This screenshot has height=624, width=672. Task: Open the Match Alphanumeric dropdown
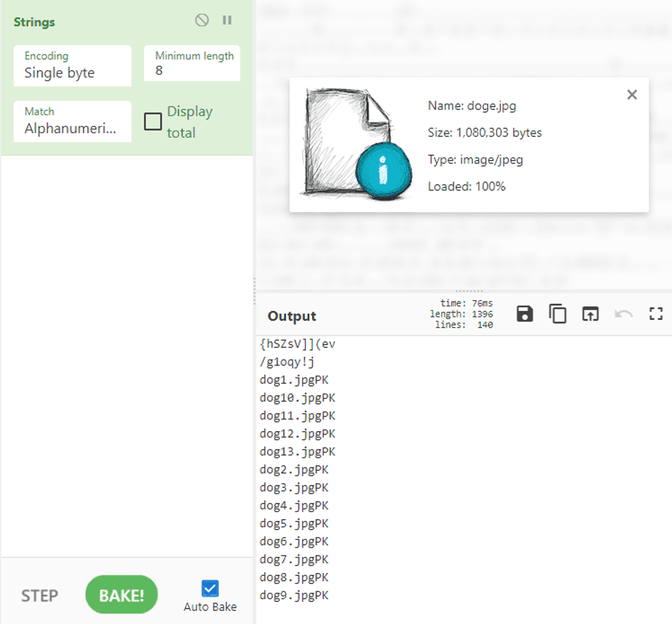point(72,121)
